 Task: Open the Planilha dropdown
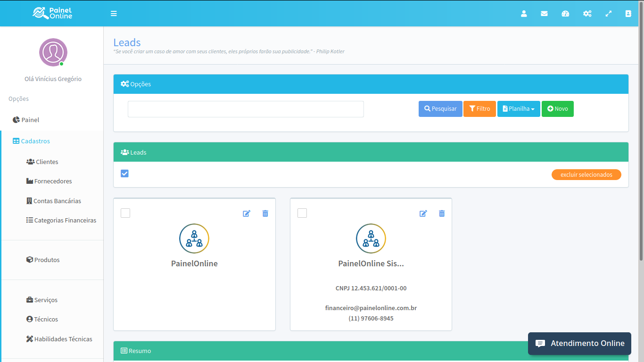pyautogui.click(x=519, y=109)
